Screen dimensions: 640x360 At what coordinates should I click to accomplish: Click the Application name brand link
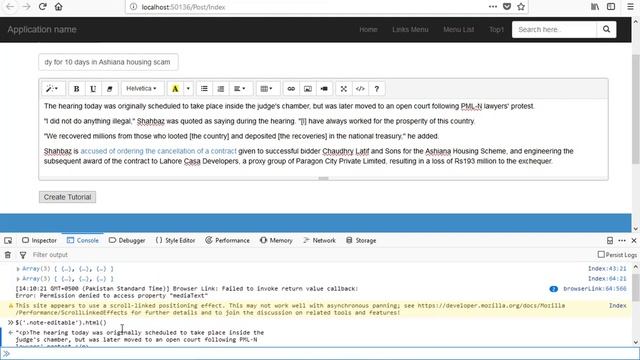point(42,29)
